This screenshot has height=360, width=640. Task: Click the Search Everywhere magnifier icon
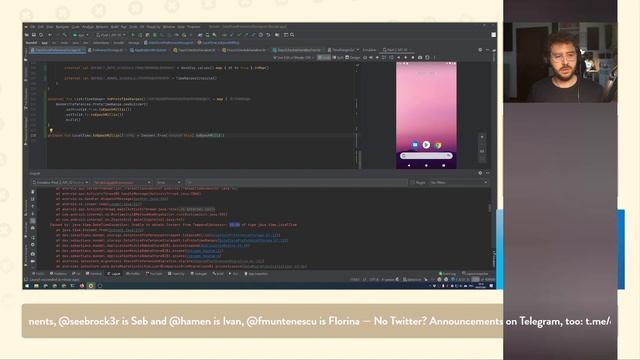click(x=292, y=35)
